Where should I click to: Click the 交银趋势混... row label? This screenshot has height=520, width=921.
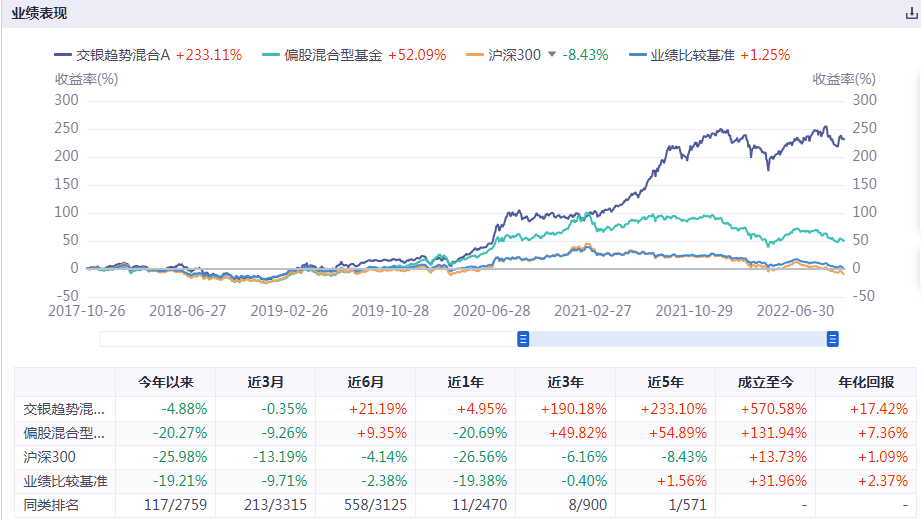pos(65,409)
